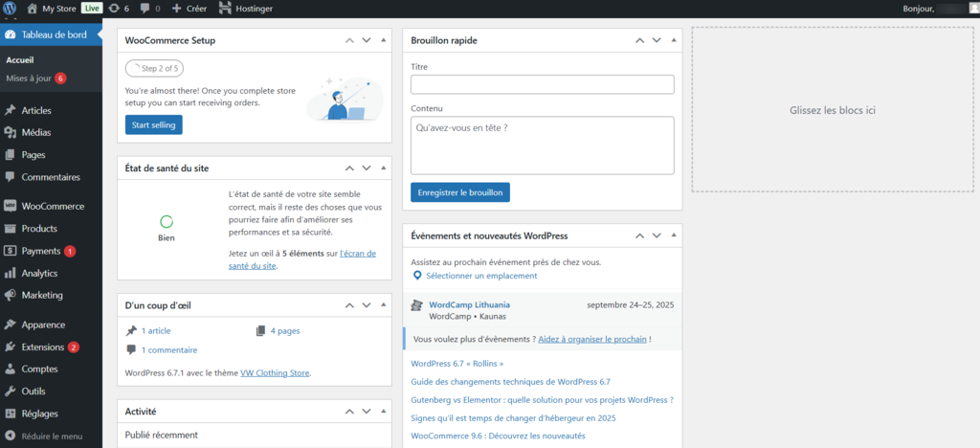The image size is (980, 448).
Task: Collapse the WooCommerce Setup widget
Action: point(383,40)
